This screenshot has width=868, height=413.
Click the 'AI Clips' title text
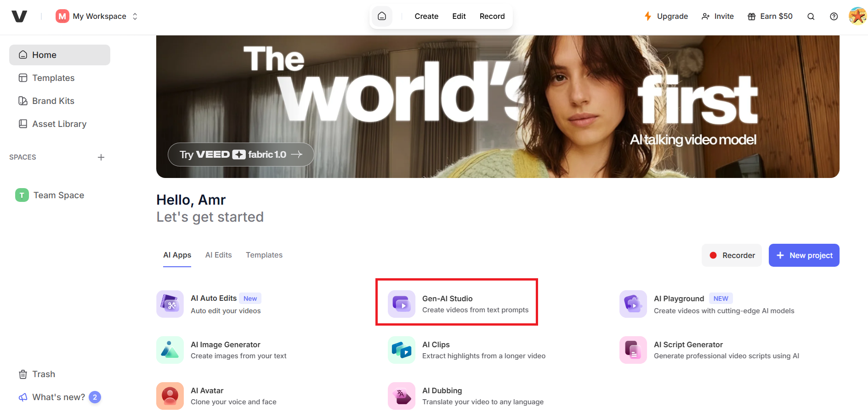click(436, 345)
